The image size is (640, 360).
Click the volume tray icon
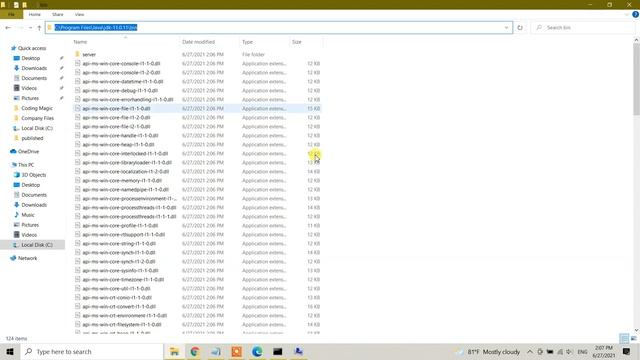pyautogui.click(x=569, y=351)
